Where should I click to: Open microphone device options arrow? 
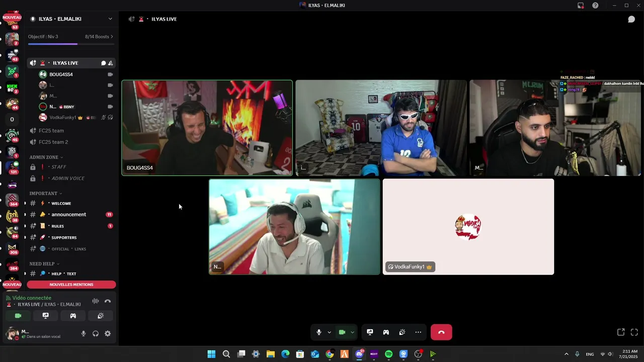click(329, 332)
